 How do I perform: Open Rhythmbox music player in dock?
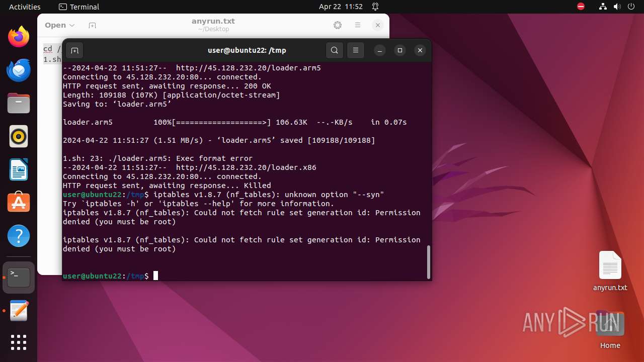[x=19, y=136]
